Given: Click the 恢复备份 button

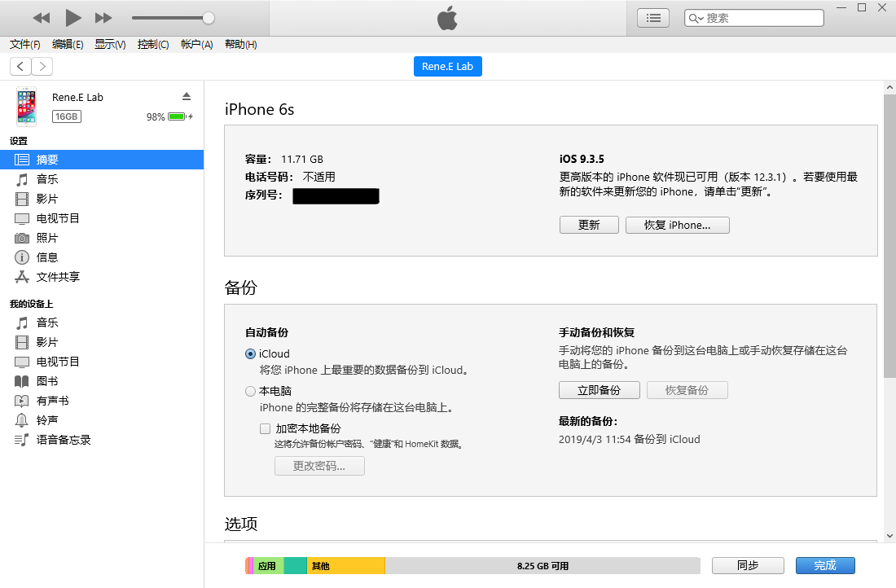Looking at the screenshot, I should coord(687,390).
